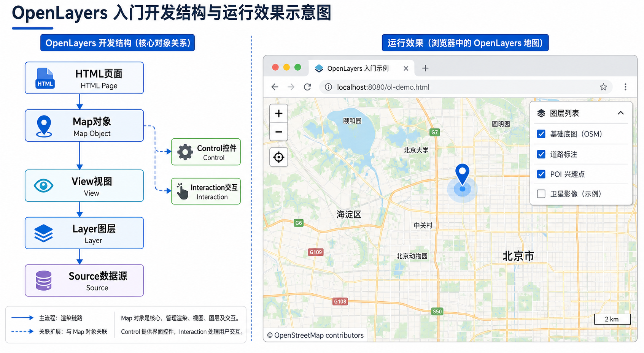Select the OpenLayers 入门示例 browser tab

coord(361,68)
